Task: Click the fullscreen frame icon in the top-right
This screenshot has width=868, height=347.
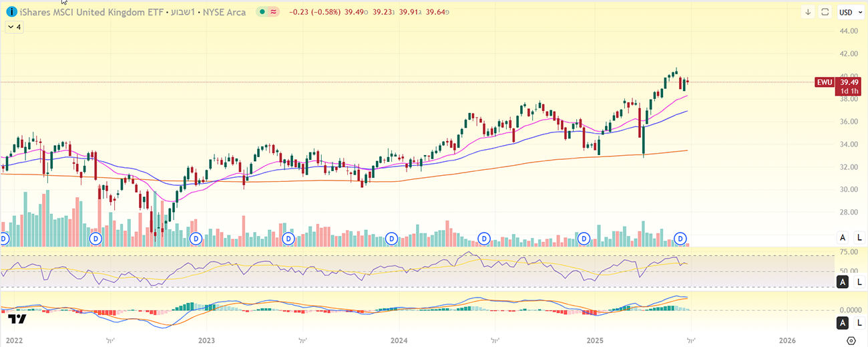Action: point(825,12)
